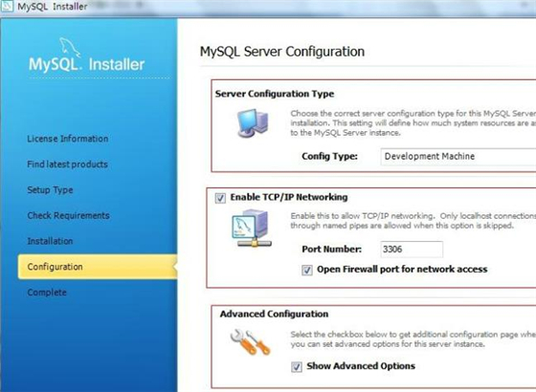Open the Config Type Development Machine dropdown
Screen dimensions: 536x392
click(458, 157)
